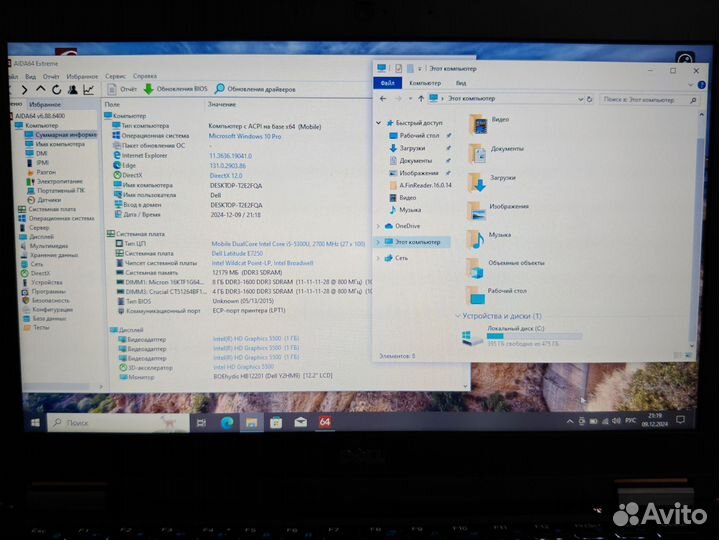
Task: Open the Компьютер ribbon tab in Explorer
Action: (425, 83)
